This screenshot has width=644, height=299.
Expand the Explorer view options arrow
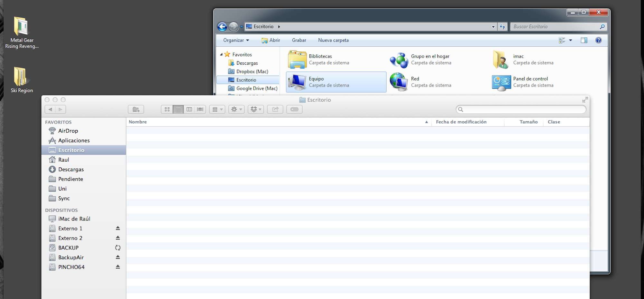coord(571,40)
